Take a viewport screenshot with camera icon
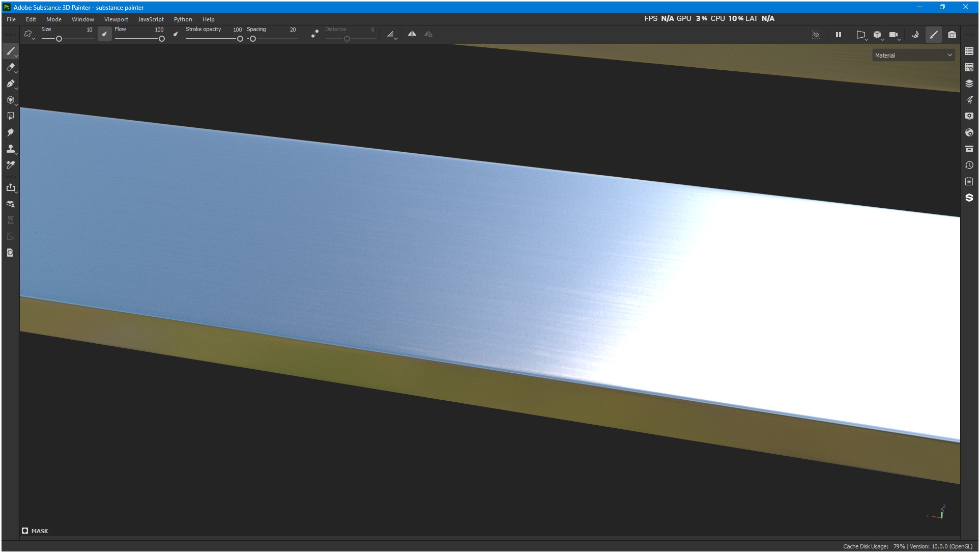This screenshot has width=980, height=553. coord(952,35)
